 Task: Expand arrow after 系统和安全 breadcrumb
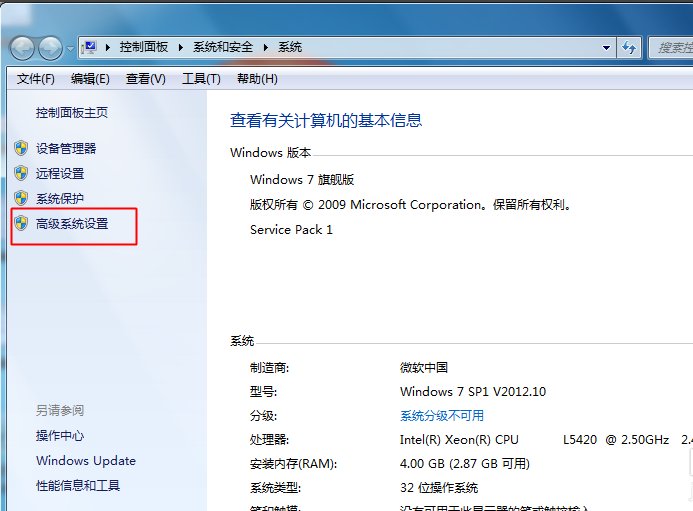(266, 47)
